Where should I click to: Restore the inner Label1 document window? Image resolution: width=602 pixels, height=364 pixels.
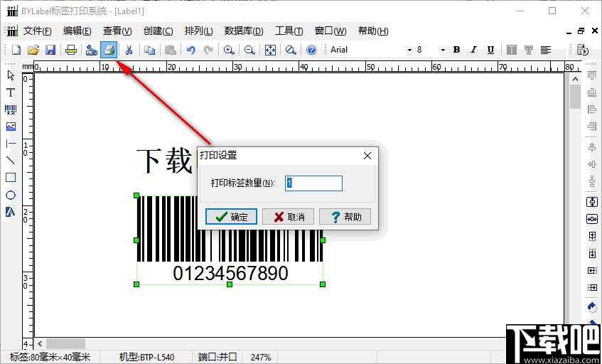pos(581,31)
